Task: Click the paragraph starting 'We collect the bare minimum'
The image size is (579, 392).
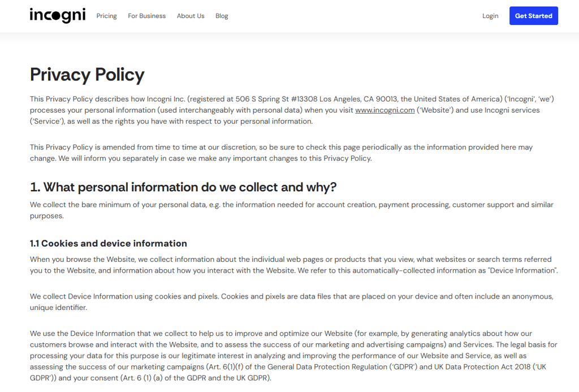Action: click(x=292, y=210)
